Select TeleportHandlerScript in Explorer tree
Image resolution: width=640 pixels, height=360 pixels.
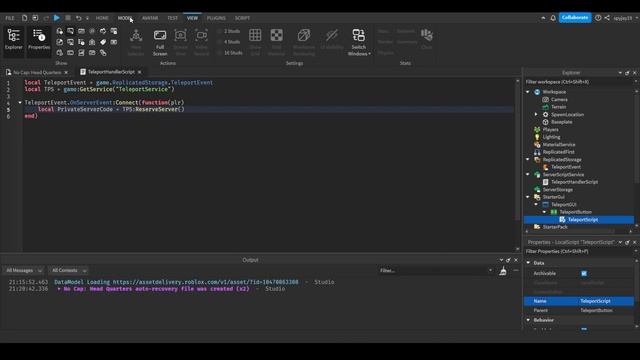(574, 182)
